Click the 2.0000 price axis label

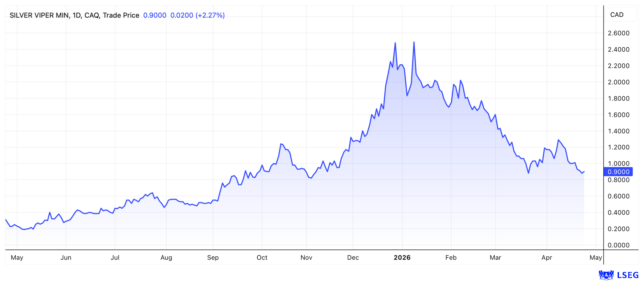point(618,82)
